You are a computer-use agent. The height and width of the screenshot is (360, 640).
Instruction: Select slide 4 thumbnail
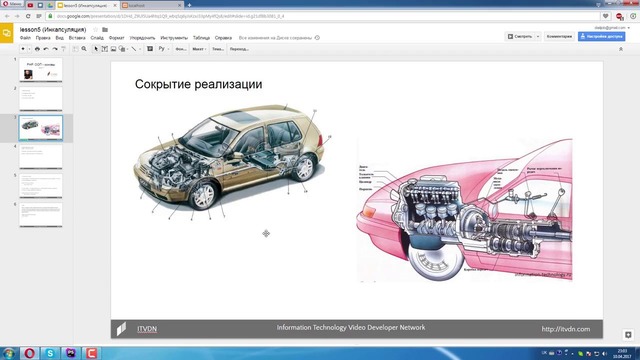[x=41, y=156]
